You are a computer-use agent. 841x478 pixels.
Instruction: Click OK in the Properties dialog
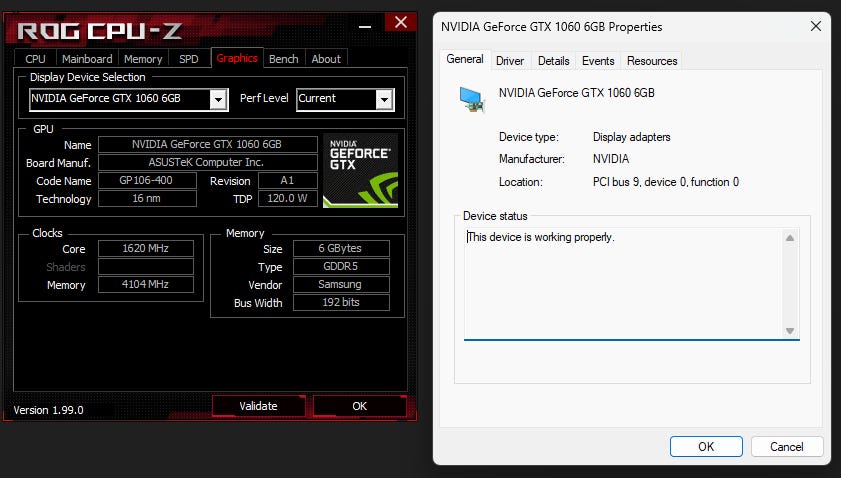(x=706, y=447)
